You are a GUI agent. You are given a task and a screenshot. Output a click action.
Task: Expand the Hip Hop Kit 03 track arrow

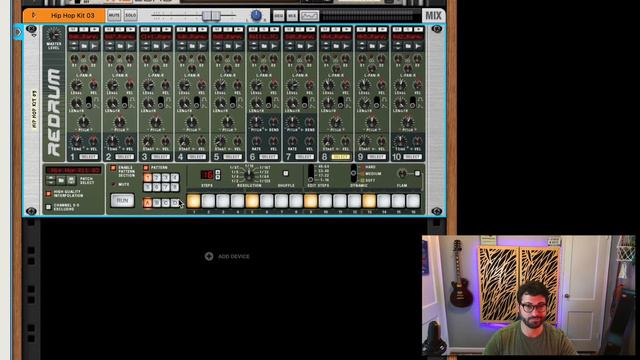pyautogui.click(x=33, y=15)
